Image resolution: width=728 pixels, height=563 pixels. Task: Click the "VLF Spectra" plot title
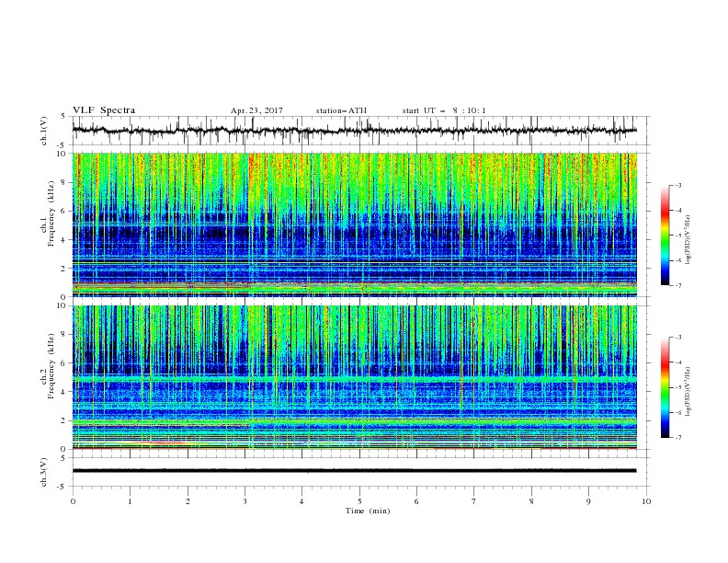(104, 110)
